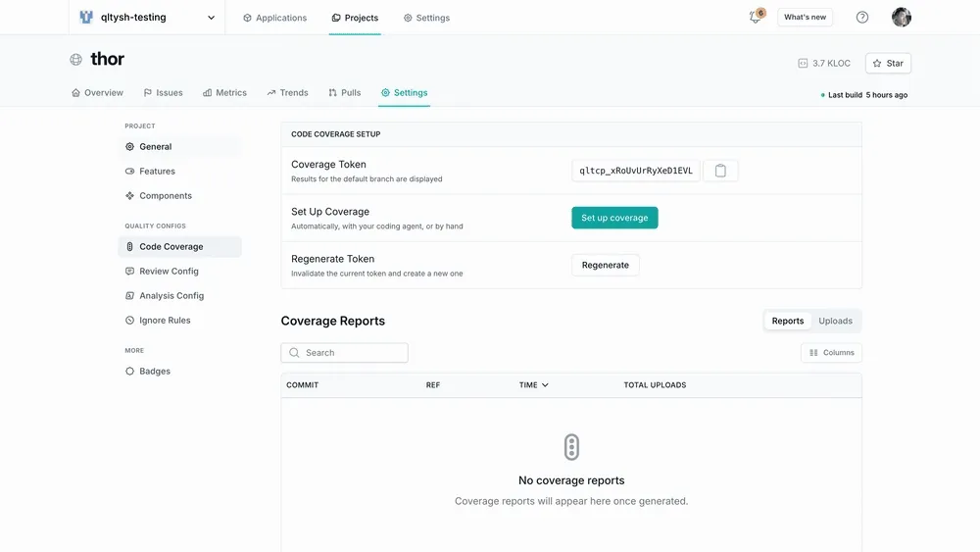Select the project Settings tab

(x=404, y=92)
